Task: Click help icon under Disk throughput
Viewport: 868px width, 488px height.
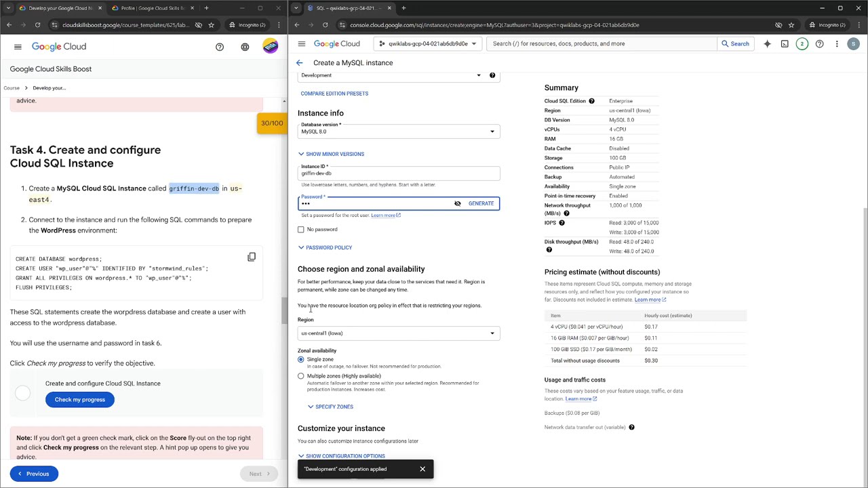Action: point(549,250)
